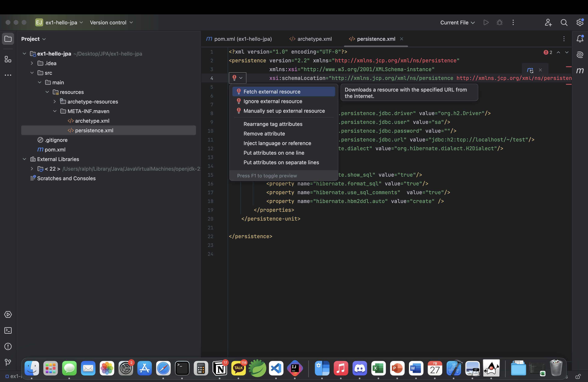This screenshot has width=588, height=382.
Task: Expand the archetype-resources folder
Action: point(55,101)
